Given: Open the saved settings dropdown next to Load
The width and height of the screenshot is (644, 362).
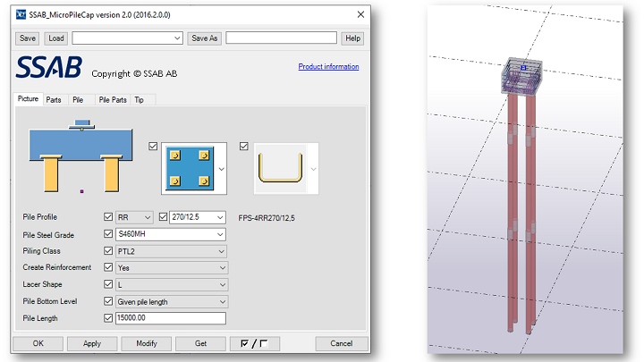Looking at the screenshot, I should tap(127, 38).
